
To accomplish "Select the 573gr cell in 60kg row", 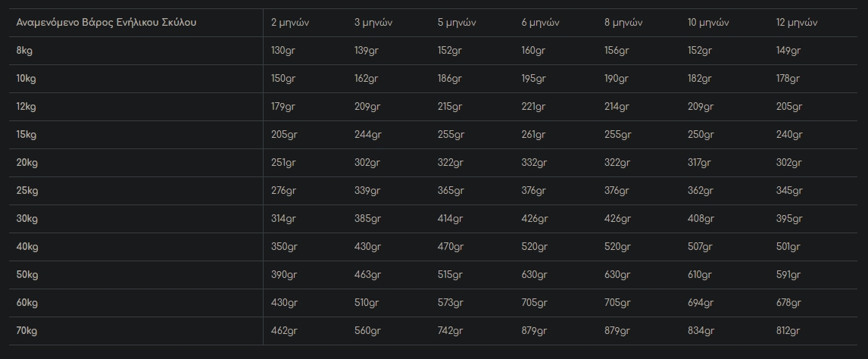I will (451, 303).
